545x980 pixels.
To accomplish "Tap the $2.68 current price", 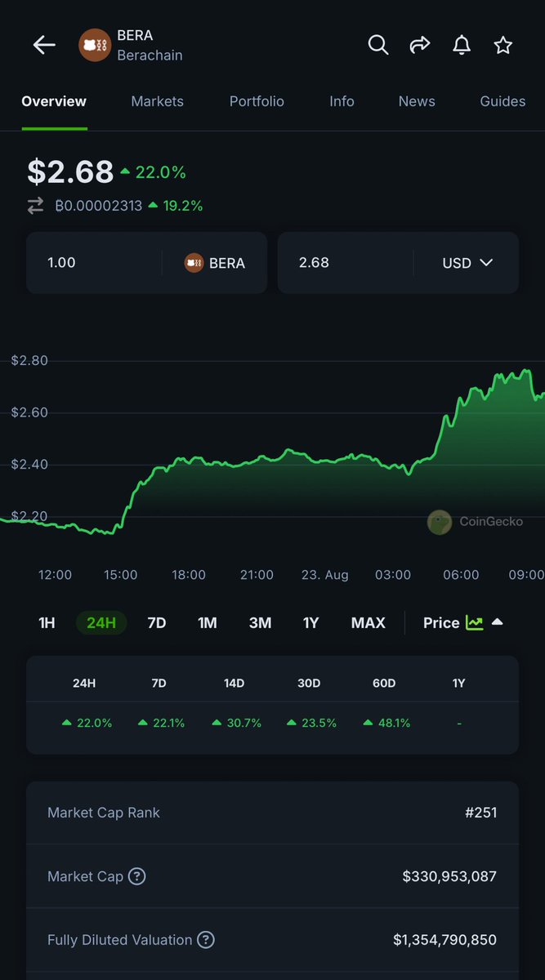I will 70,171.
